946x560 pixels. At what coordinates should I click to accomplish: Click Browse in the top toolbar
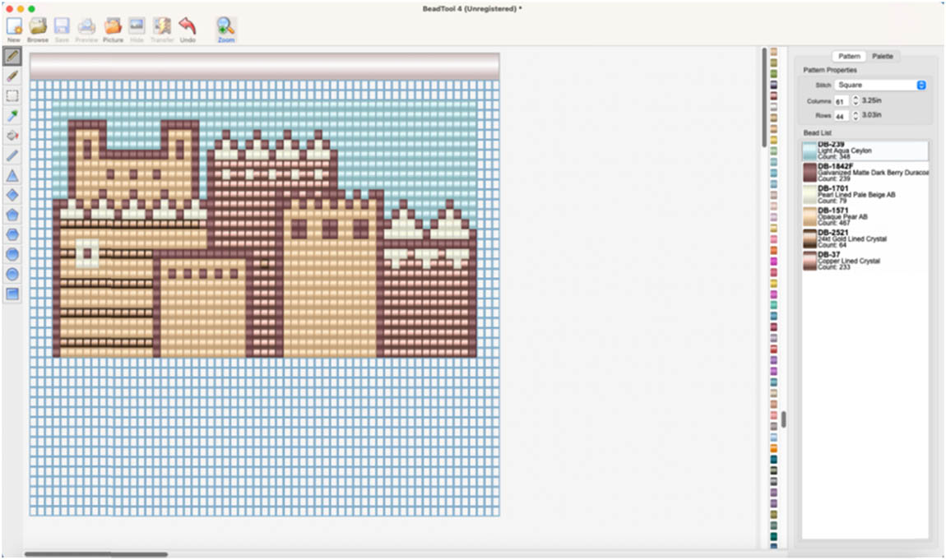click(x=38, y=29)
